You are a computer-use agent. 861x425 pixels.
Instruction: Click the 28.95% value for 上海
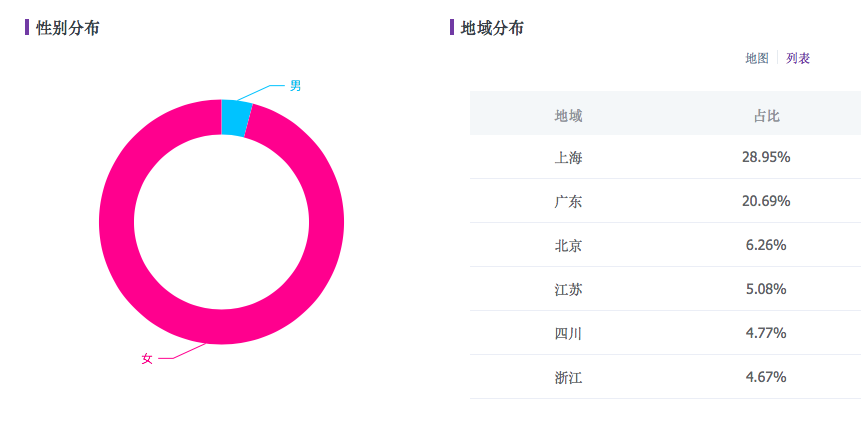click(767, 158)
